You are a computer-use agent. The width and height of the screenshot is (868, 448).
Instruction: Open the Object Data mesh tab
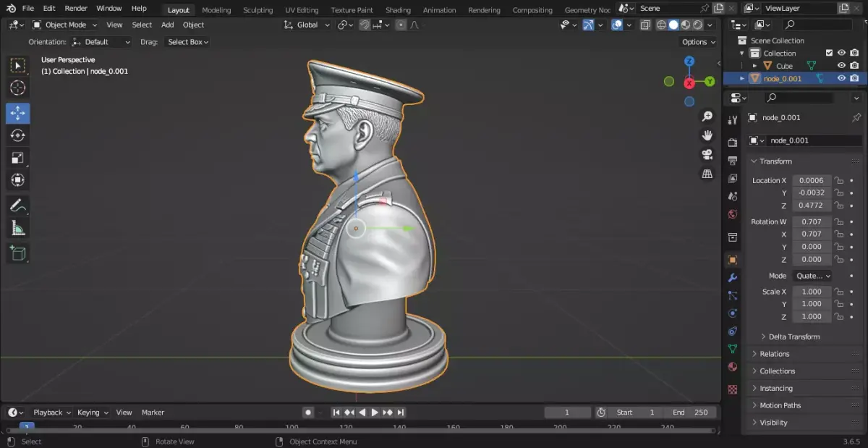pos(733,349)
